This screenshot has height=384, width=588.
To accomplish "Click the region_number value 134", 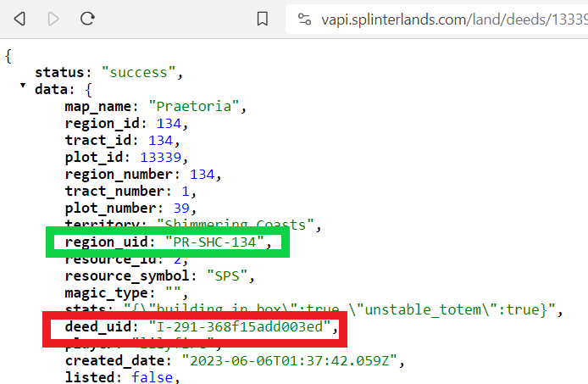I will (202, 174).
